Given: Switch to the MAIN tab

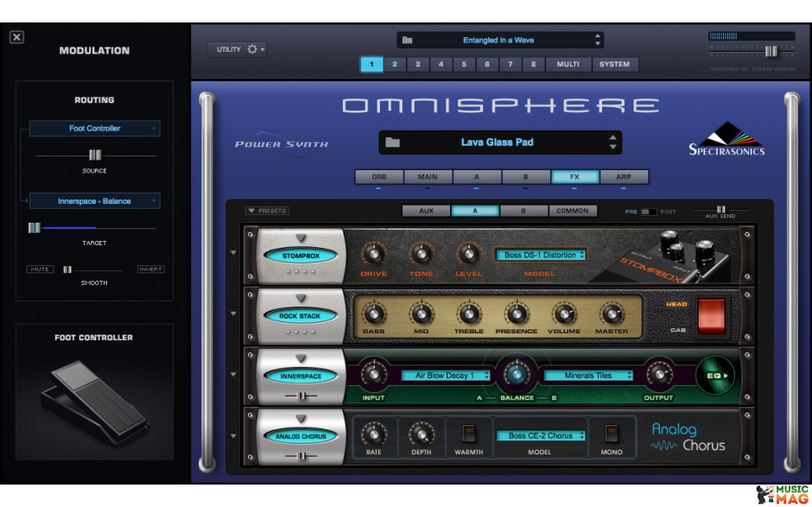Looking at the screenshot, I should click(x=428, y=176).
